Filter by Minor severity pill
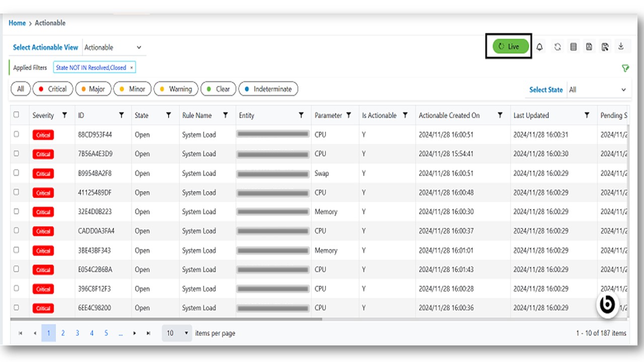 [132, 89]
